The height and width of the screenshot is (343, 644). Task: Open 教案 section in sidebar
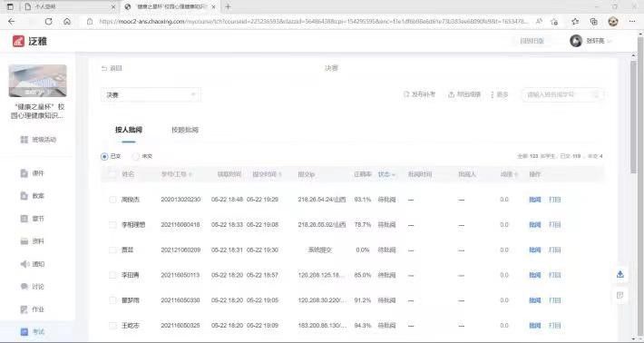32,196
